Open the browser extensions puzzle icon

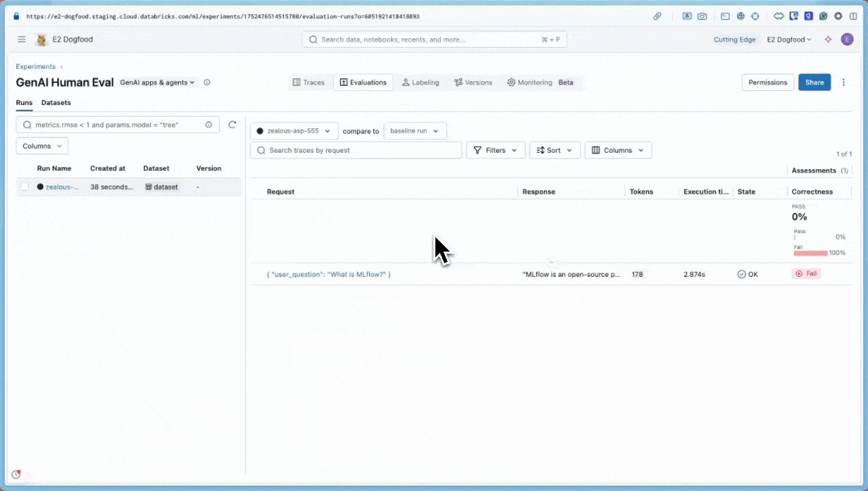[779, 16]
